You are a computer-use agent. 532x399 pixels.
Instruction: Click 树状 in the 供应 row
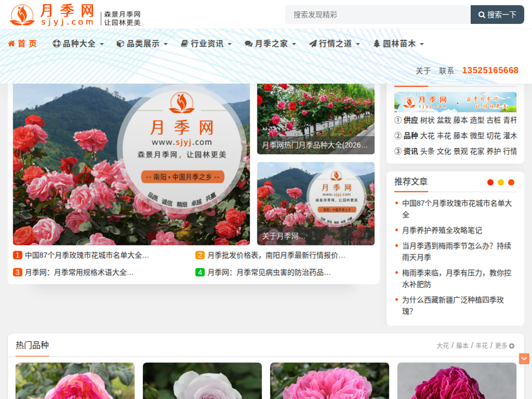[x=427, y=120]
